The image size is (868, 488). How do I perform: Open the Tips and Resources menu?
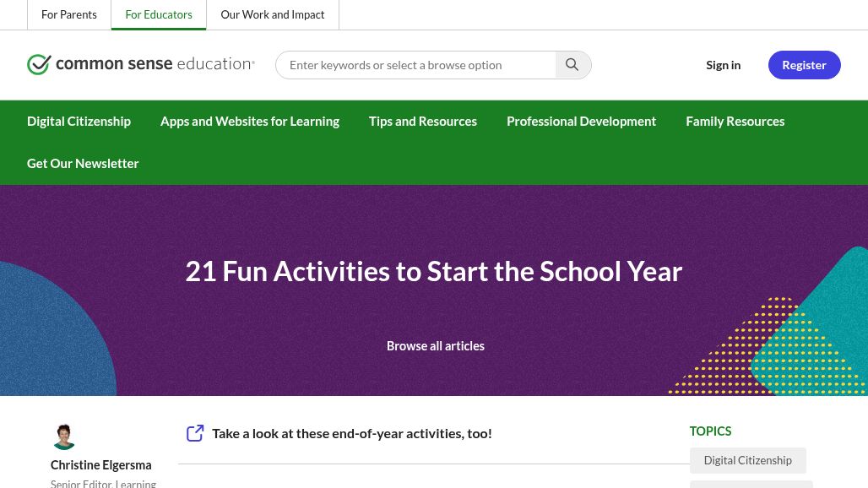click(423, 122)
